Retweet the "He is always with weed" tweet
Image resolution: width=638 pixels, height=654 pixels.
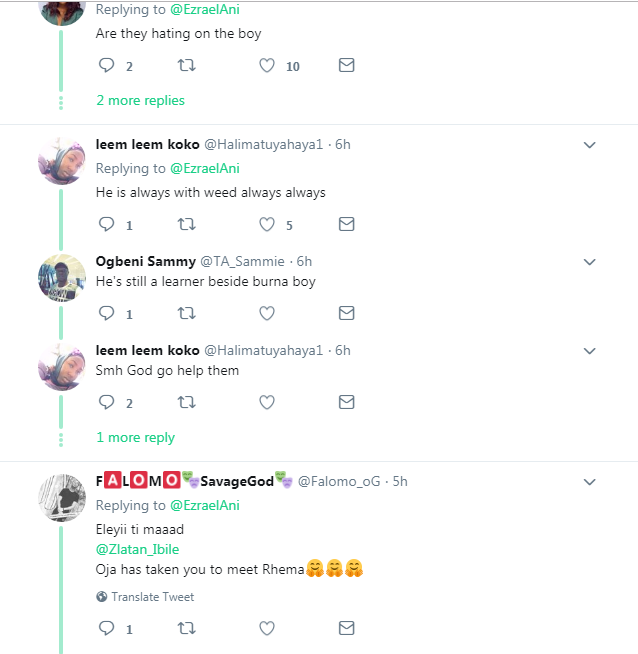[x=186, y=225]
